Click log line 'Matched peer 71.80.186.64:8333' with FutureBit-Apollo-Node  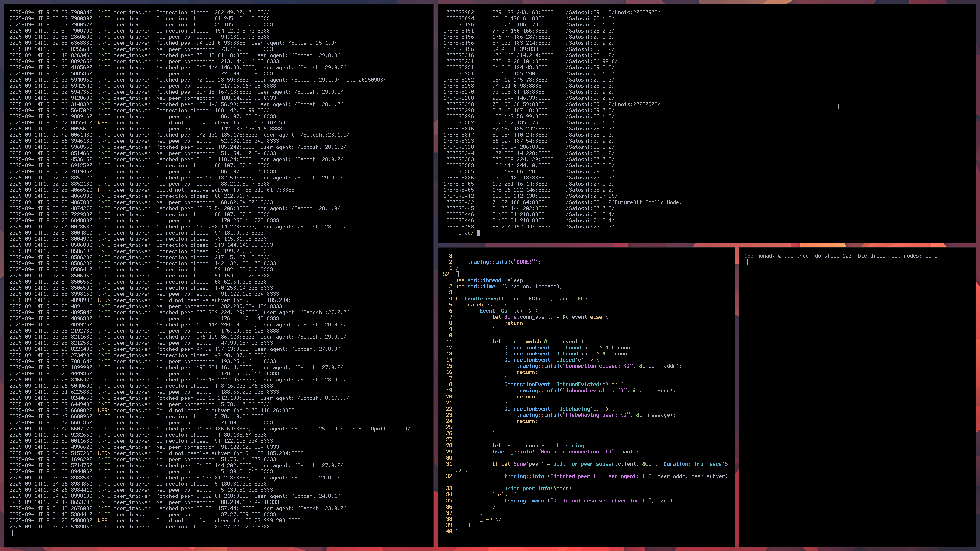(x=210, y=429)
